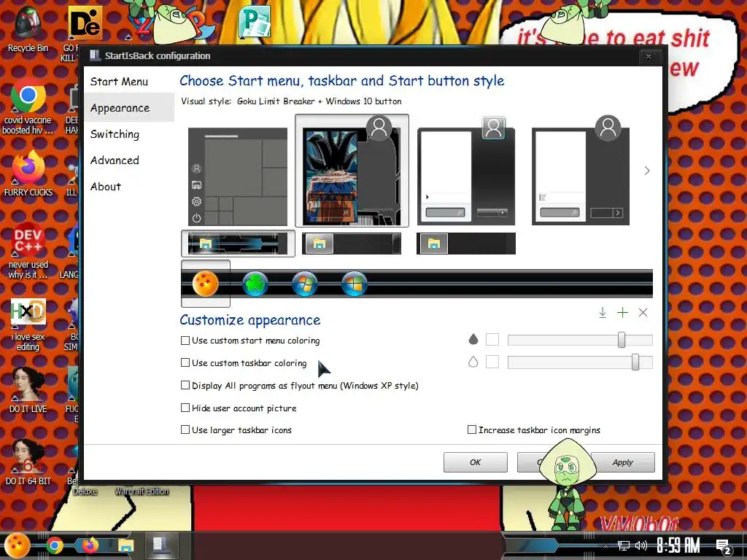Viewport: 747px width, 560px height.
Task: Choose the dark flat taskbar style
Action: click(x=466, y=244)
